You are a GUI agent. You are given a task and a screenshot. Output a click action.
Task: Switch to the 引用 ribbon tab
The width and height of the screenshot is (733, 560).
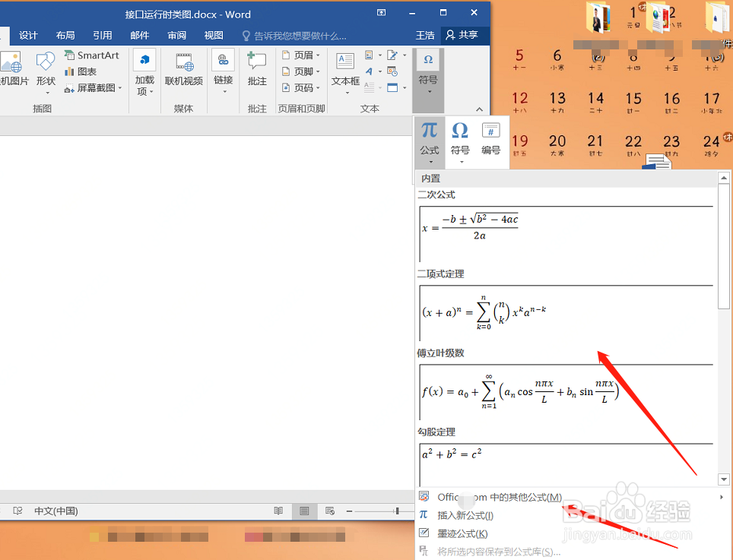pyautogui.click(x=102, y=35)
